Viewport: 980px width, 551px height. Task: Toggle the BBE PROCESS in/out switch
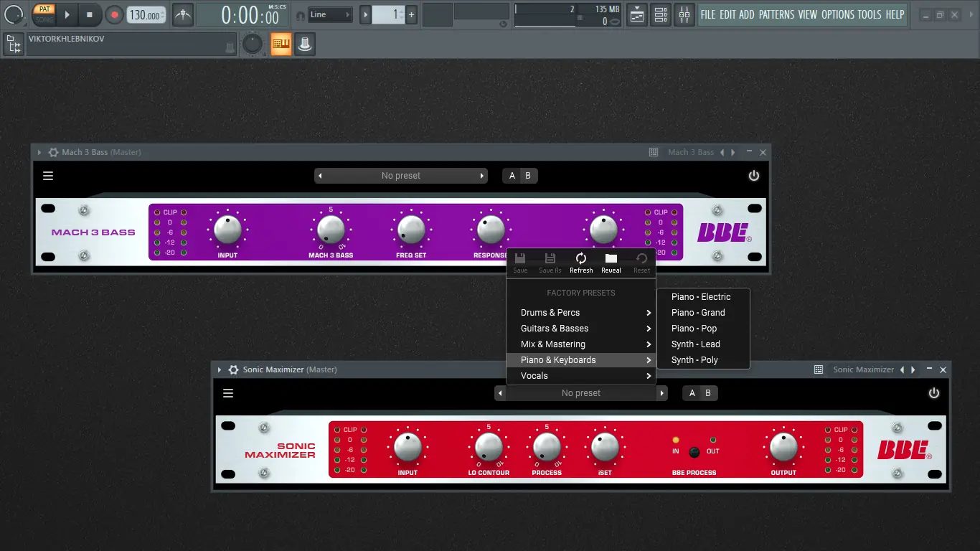coord(694,452)
